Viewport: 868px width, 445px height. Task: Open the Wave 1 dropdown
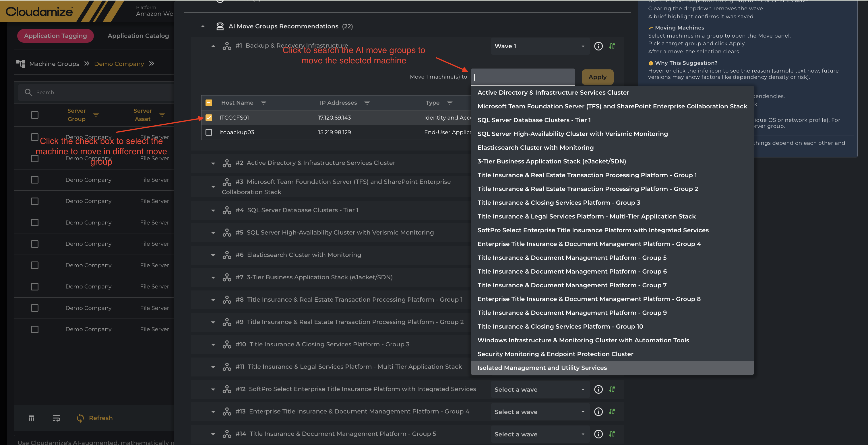click(x=539, y=46)
